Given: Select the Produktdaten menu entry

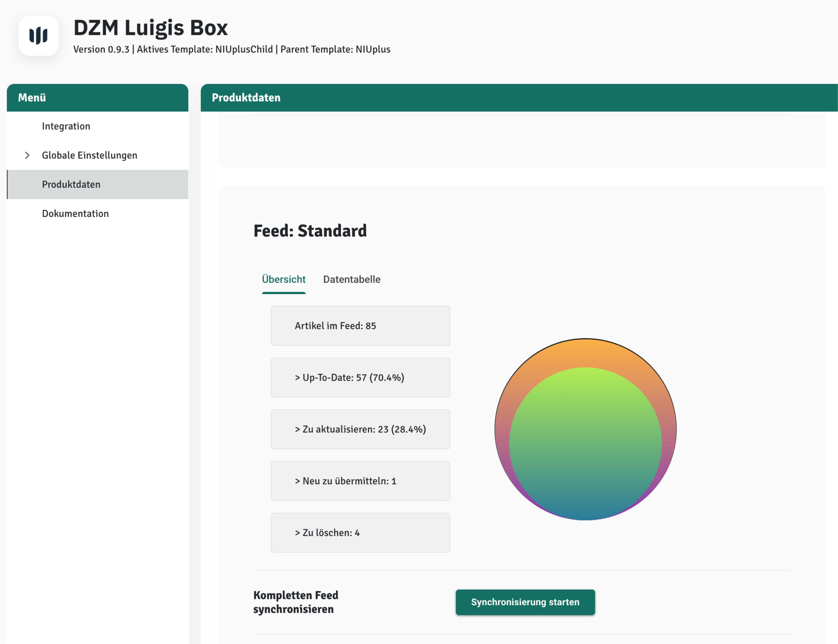Looking at the screenshot, I should click(71, 184).
